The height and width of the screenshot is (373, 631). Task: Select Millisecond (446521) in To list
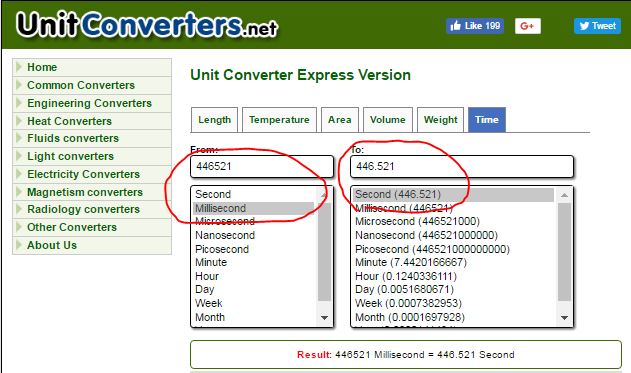(454, 208)
